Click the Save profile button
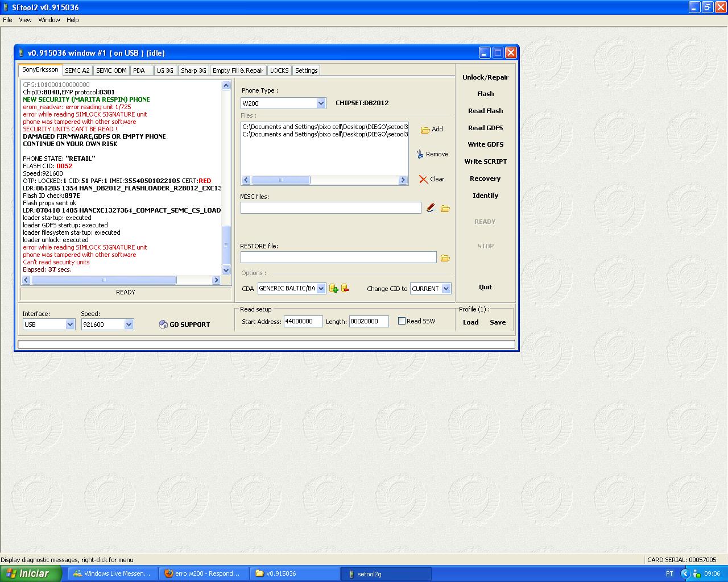 click(x=498, y=322)
